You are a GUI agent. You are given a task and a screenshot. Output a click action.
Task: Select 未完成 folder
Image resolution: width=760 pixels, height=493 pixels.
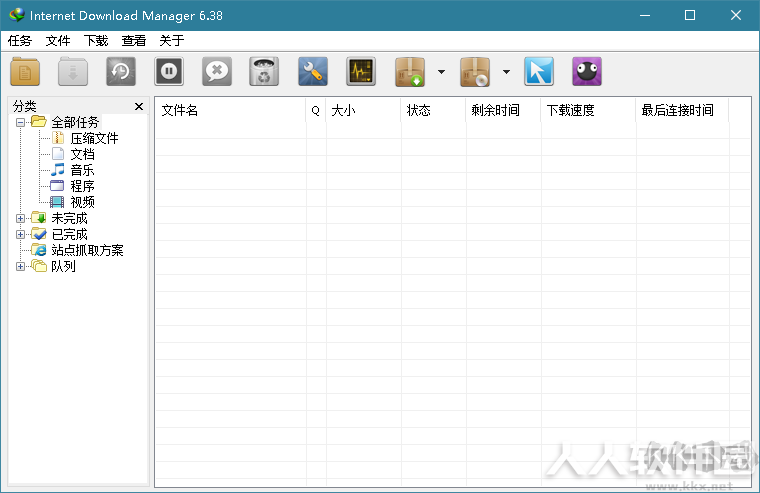(69, 218)
